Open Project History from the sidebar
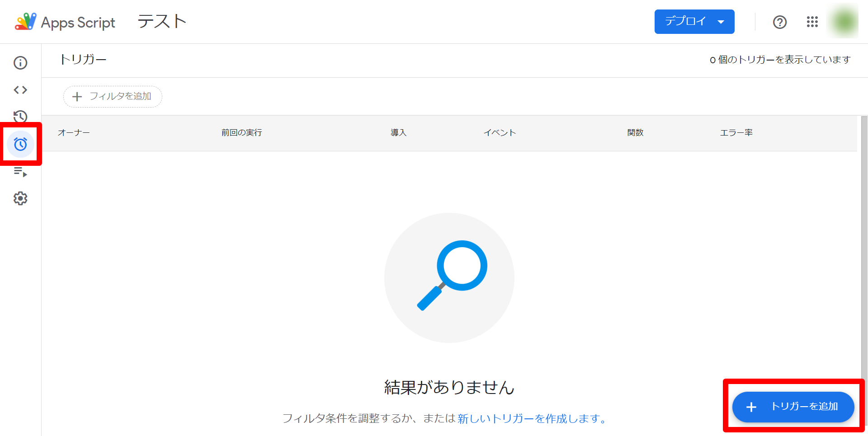Viewport: 868px width, 436px height. (x=20, y=117)
